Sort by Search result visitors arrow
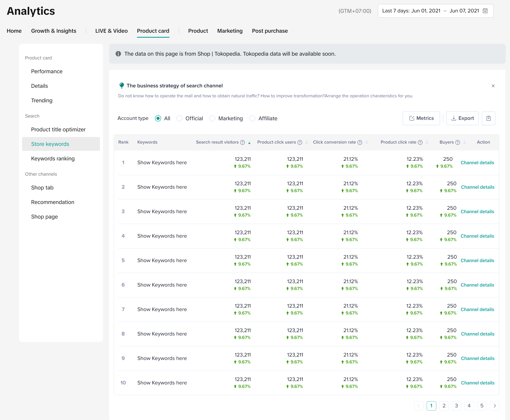Image resolution: width=510 pixels, height=420 pixels. 249,142
